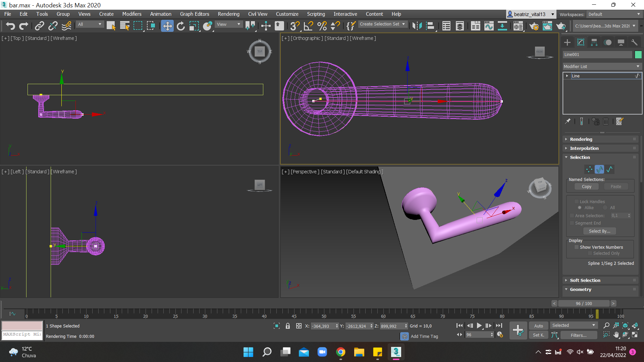Activate Select and Move tool
644x362 pixels.
point(167,26)
